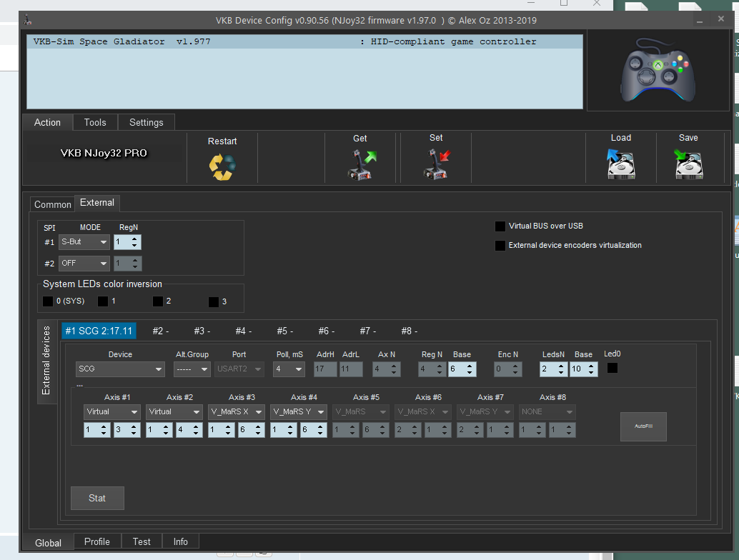
Task: Open the Profile tab
Action: (x=97, y=541)
